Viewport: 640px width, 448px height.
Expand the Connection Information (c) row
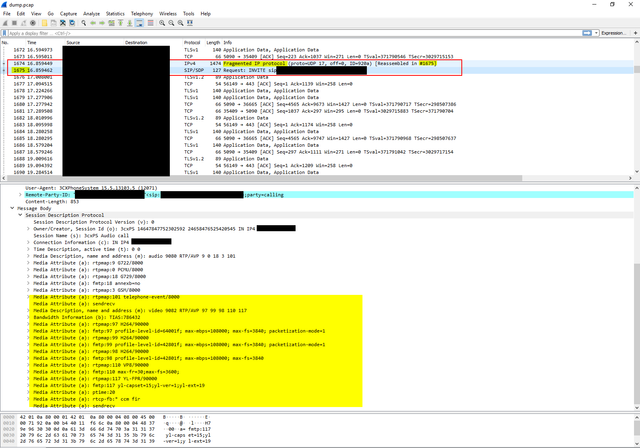(x=28, y=242)
